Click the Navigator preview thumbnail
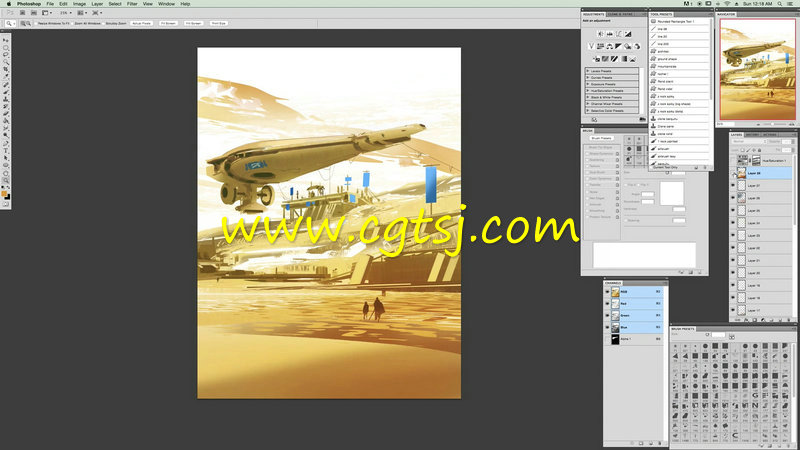Viewport: 800px width, 450px height. coord(757,69)
